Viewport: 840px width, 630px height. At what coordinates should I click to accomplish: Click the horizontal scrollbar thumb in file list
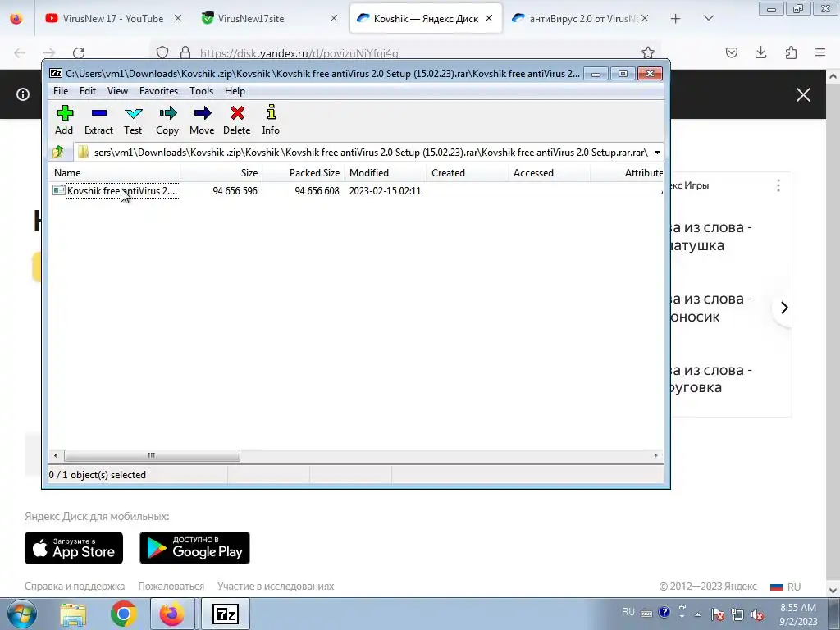(152, 456)
